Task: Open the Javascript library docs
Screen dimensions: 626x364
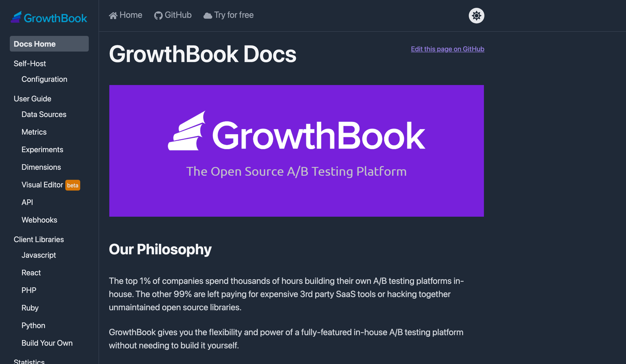Action: [x=39, y=255]
